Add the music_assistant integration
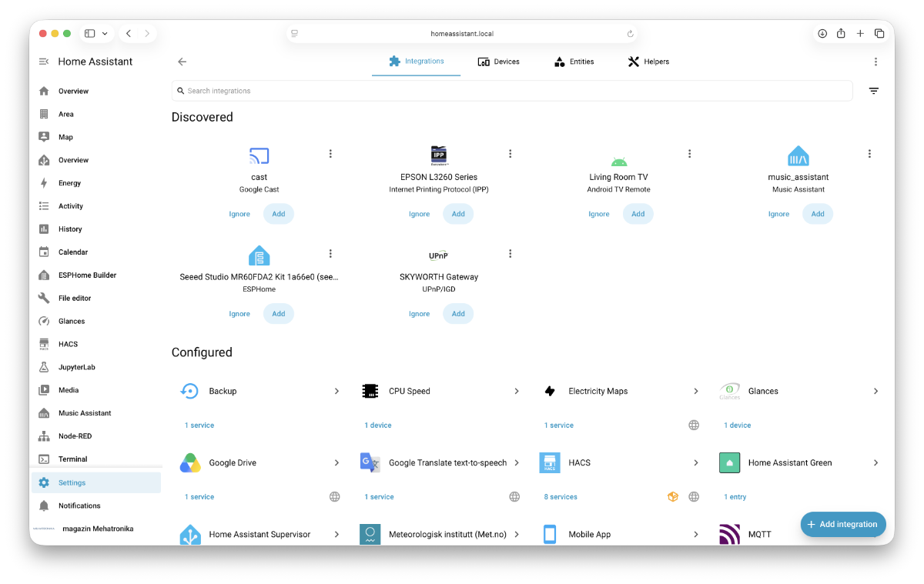 (818, 214)
